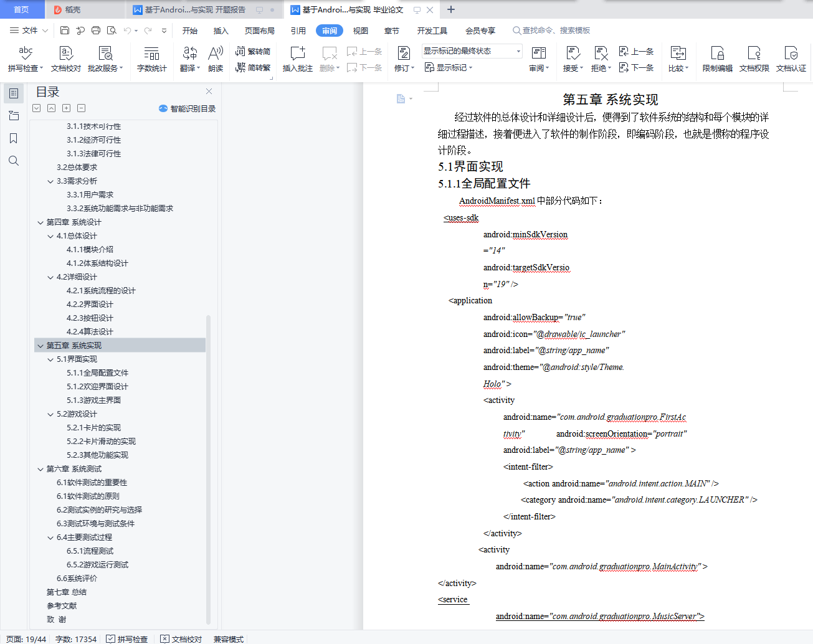Open the 会员专享 tab
This screenshot has width=813, height=644.
[480, 31]
